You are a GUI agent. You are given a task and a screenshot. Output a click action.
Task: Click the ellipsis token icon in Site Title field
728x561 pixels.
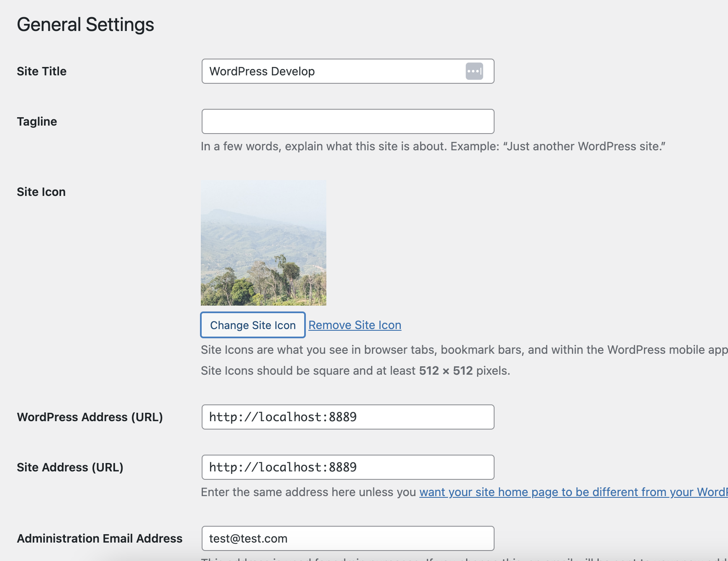coord(474,71)
